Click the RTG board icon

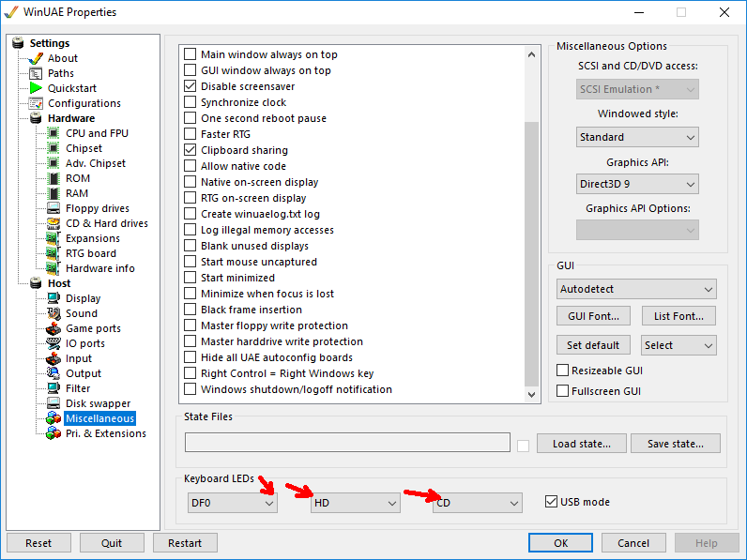pos(53,253)
